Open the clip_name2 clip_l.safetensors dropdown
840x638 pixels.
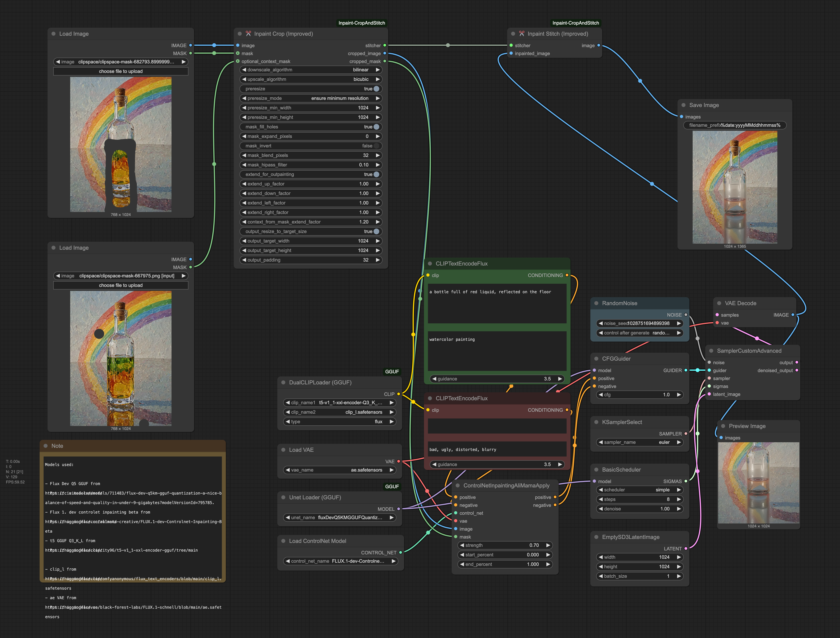pos(340,412)
